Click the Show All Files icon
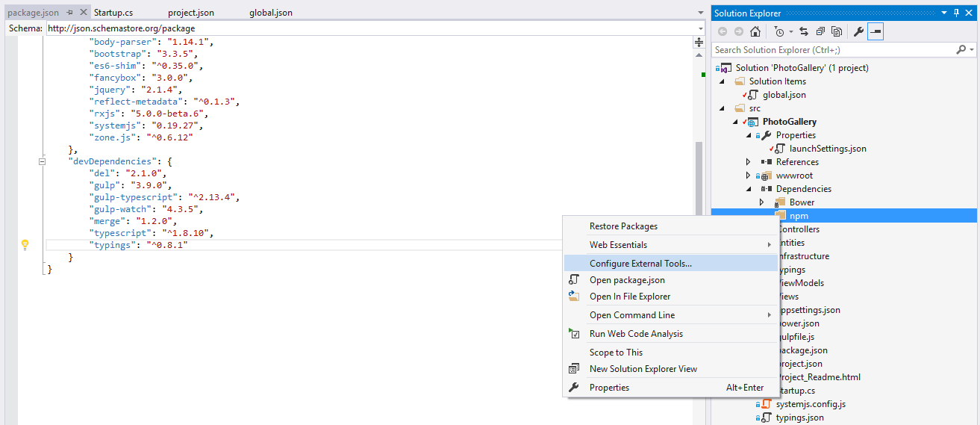 pos(837,31)
